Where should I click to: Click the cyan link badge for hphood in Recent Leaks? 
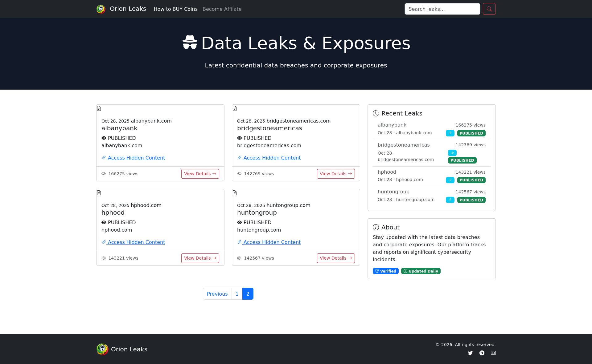[450, 180]
